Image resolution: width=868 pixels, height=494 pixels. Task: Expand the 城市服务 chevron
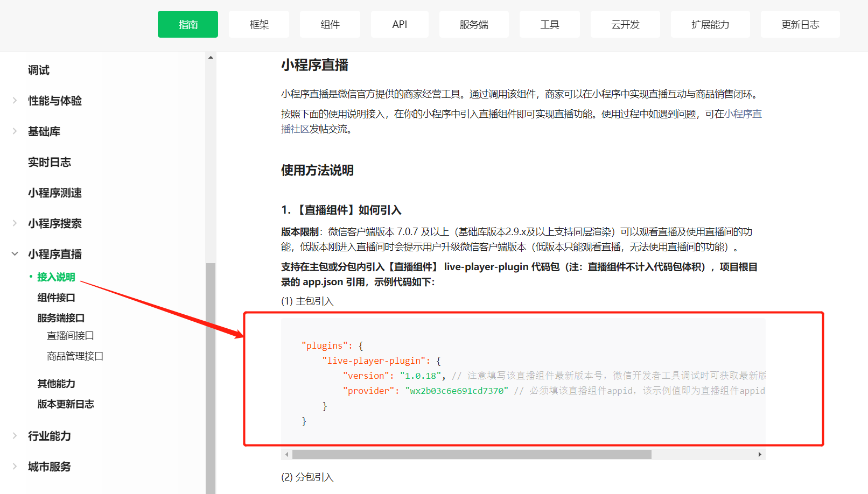(x=15, y=467)
